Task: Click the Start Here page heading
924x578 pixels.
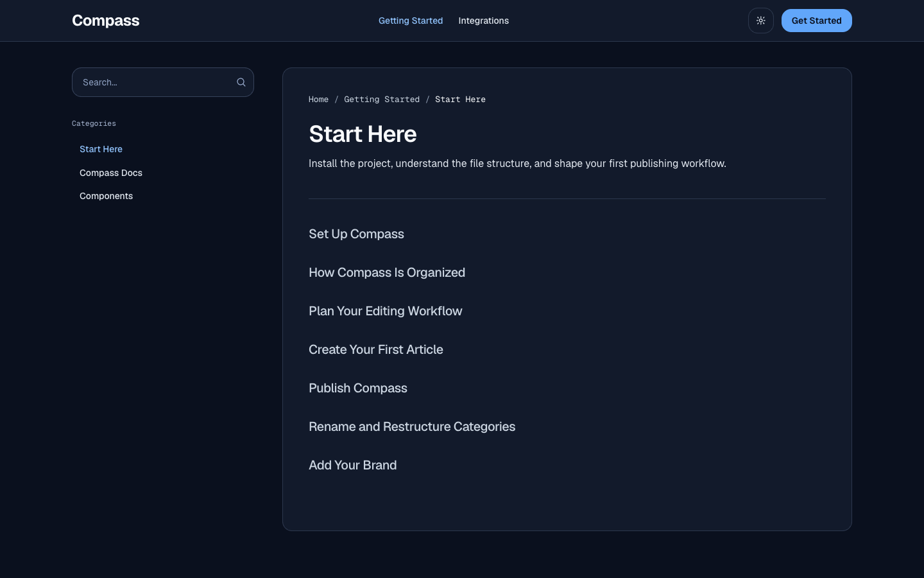Action: (x=363, y=134)
